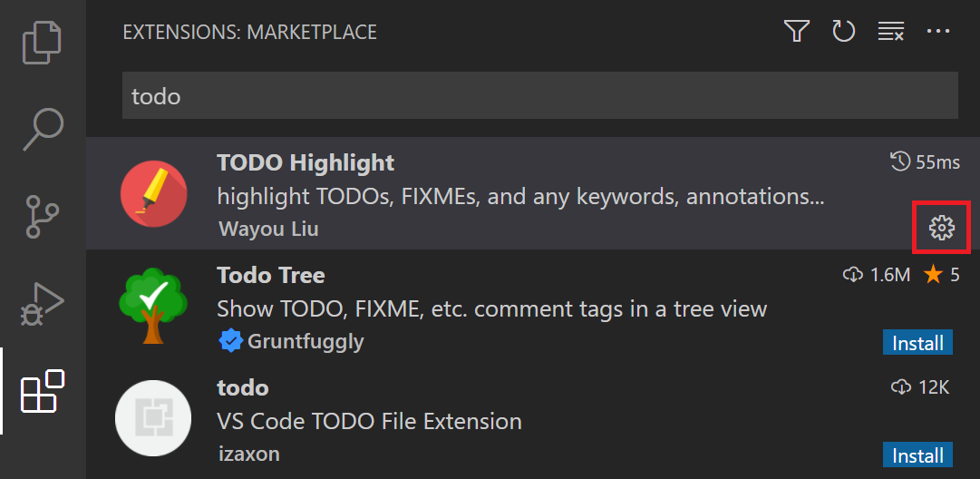Click the Todo Tree green tree icon
Screen dimensions: 980x479
(153, 305)
